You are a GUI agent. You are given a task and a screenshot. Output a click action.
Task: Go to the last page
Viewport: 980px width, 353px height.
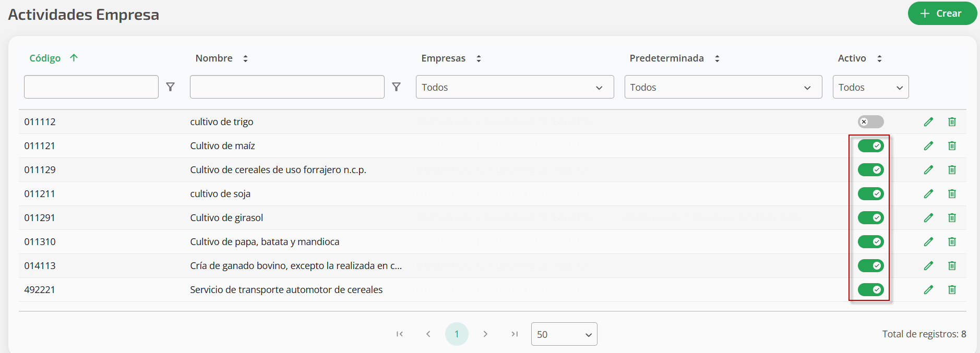pos(515,334)
